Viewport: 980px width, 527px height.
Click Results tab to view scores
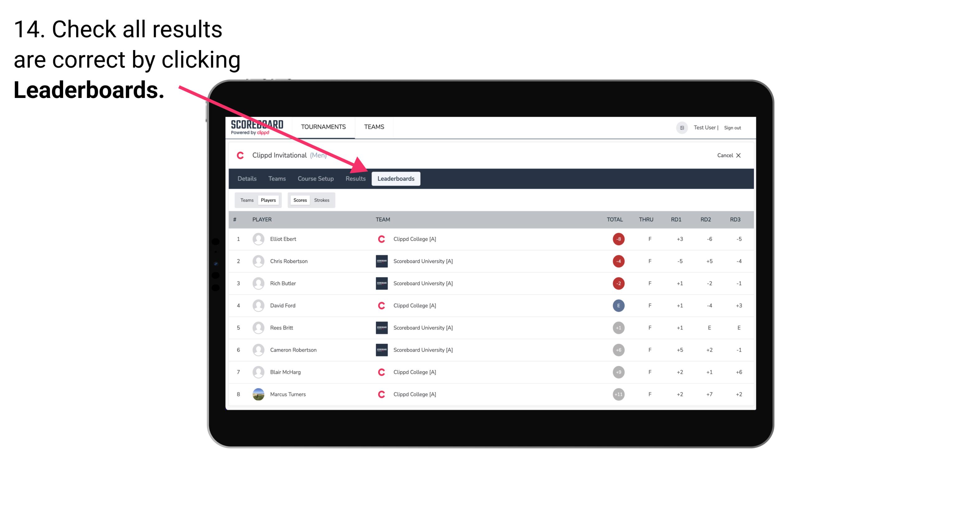click(x=355, y=178)
